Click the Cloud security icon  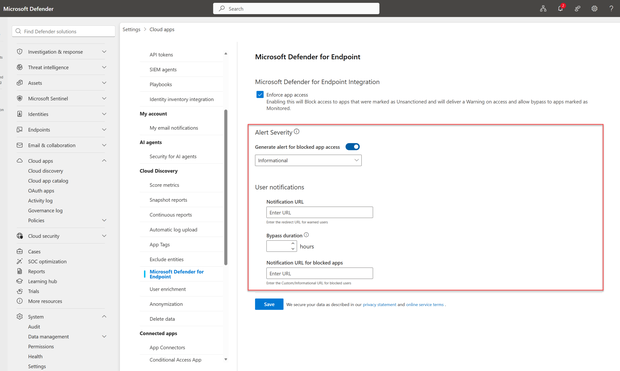[19, 236]
